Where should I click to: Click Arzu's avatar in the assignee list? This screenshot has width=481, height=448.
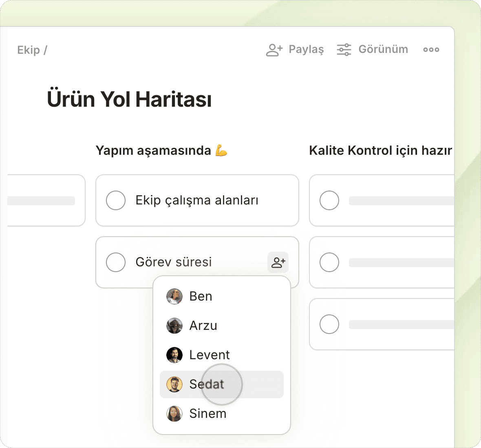click(174, 326)
